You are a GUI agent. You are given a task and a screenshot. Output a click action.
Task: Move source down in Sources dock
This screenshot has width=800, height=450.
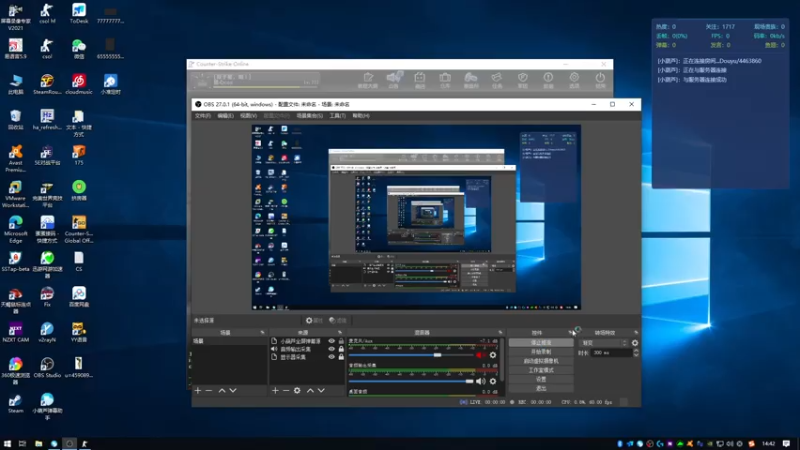click(321, 390)
